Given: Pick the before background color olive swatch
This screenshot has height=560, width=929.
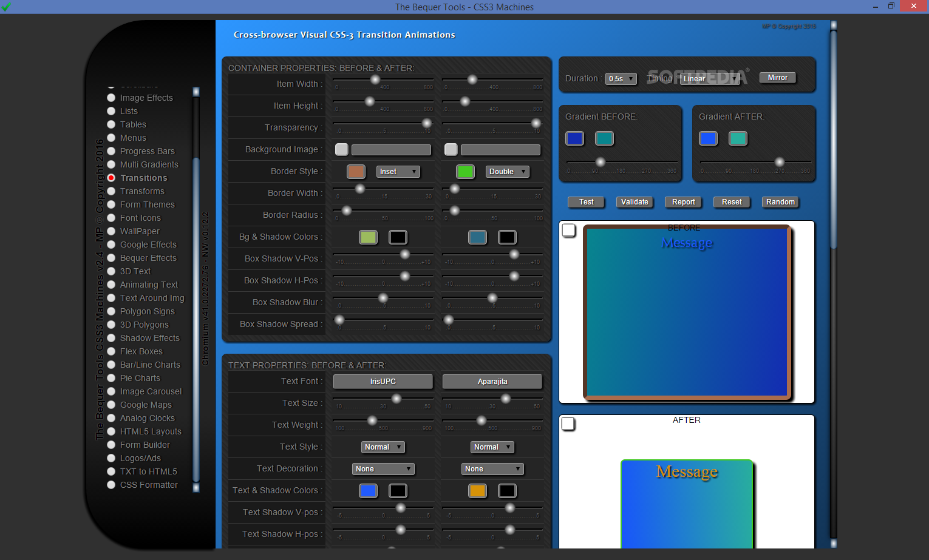Looking at the screenshot, I should click(x=368, y=237).
